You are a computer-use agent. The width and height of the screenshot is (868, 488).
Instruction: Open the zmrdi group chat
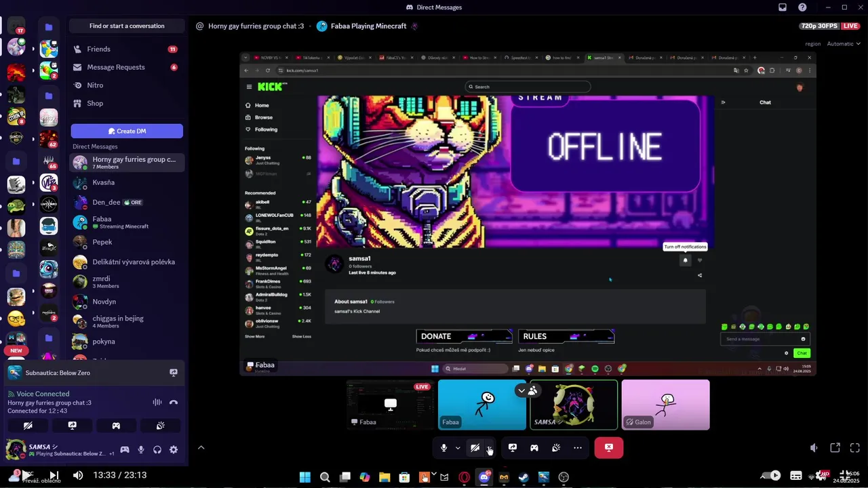coord(127,281)
